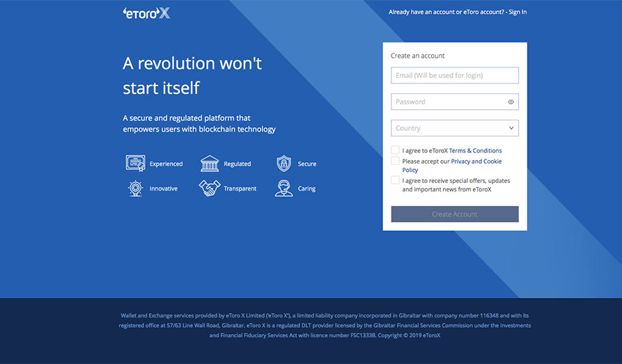Click the 'Innovative' label
The image size is (622, 364).
(164, 189)
